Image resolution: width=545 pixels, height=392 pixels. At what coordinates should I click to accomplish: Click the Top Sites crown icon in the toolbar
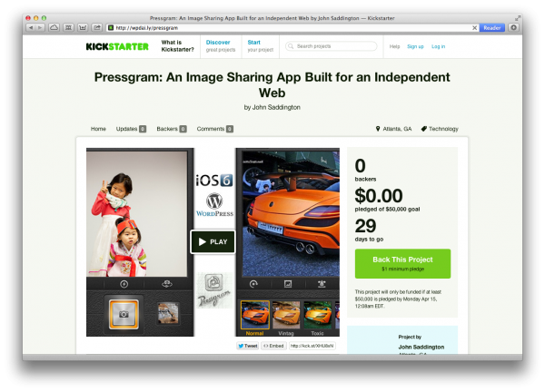83,27
